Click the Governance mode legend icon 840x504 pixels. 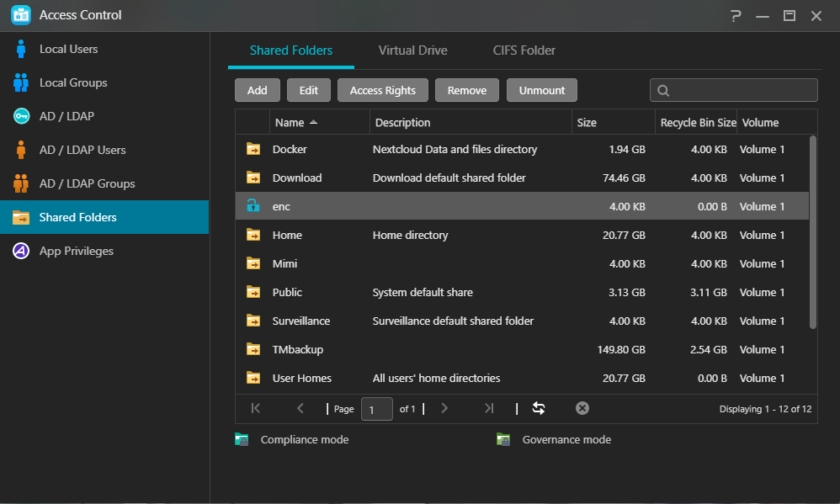[503, 439]
